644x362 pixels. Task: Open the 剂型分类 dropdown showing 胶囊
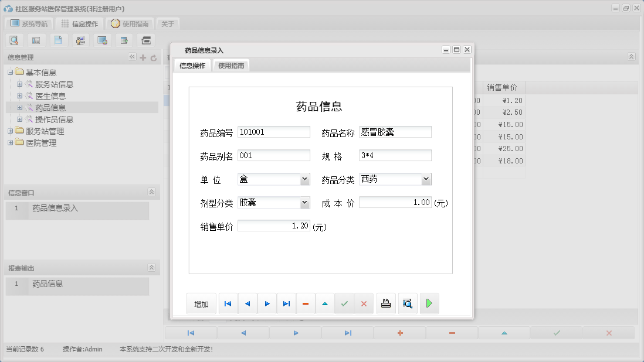(305, 202)
